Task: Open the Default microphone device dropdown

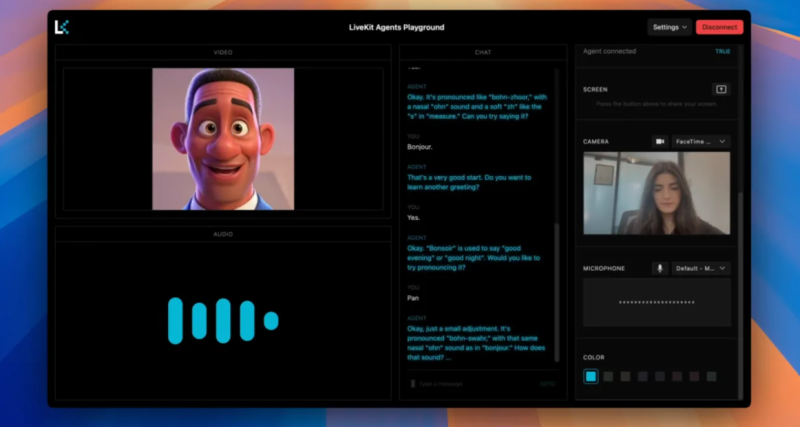Action: pyautogui.click(x=701, y=268)
